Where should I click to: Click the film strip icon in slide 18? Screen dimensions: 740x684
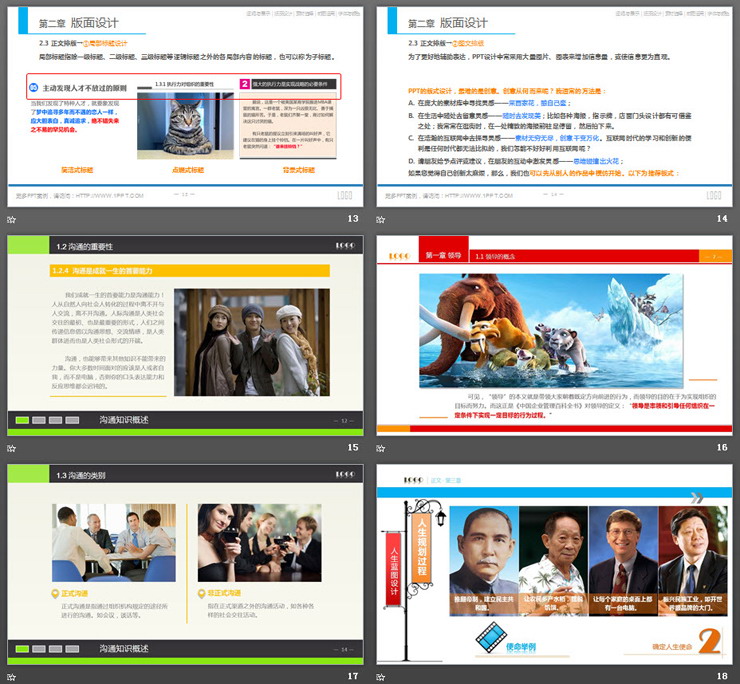(x=491, y=637)
